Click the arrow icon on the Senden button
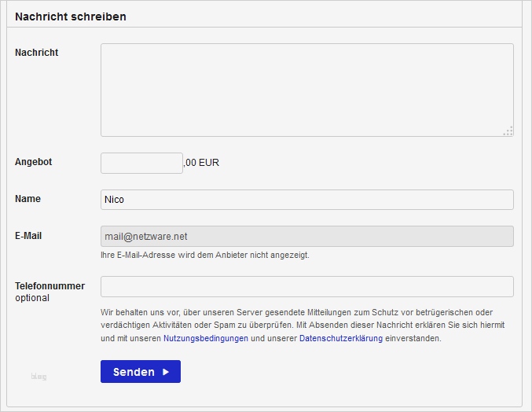 click(166, 372)
